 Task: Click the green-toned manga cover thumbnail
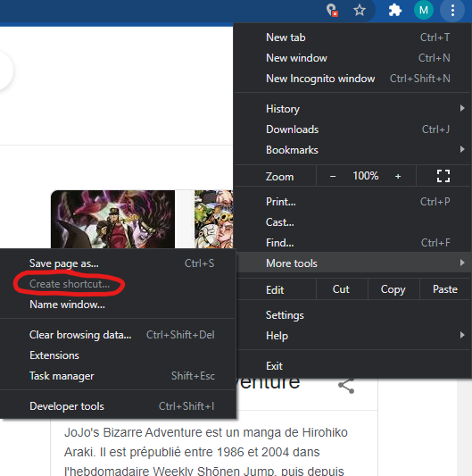(x=214, y=219)
